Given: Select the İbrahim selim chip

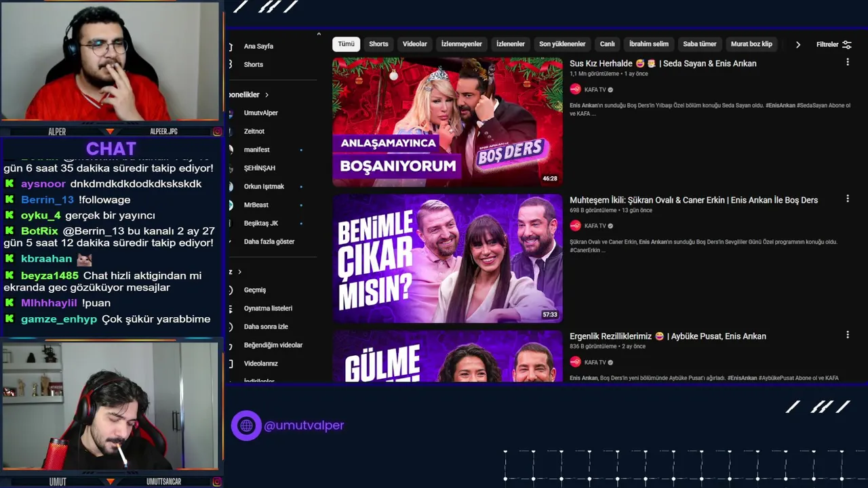Looking at the screenshot, I should click(649, 44).
